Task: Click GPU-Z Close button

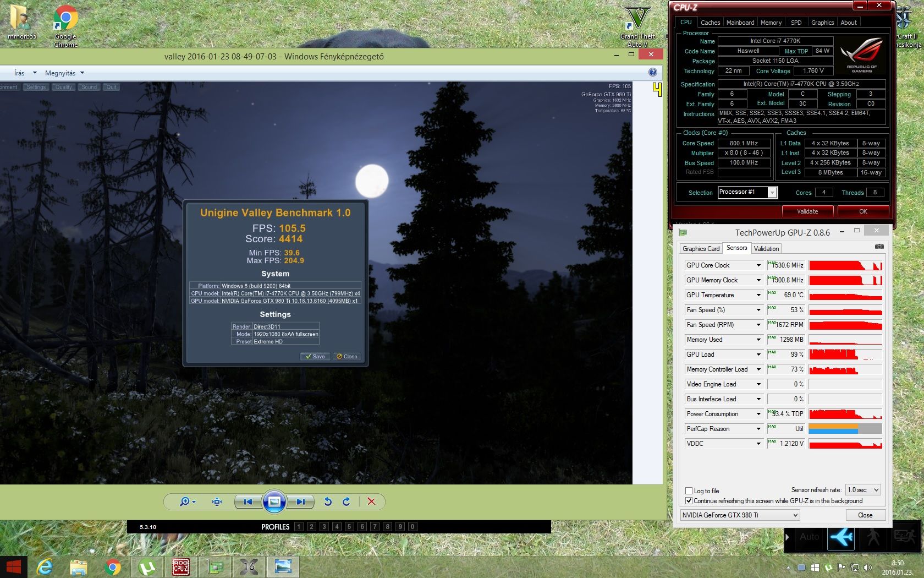Action: [865, 515]
